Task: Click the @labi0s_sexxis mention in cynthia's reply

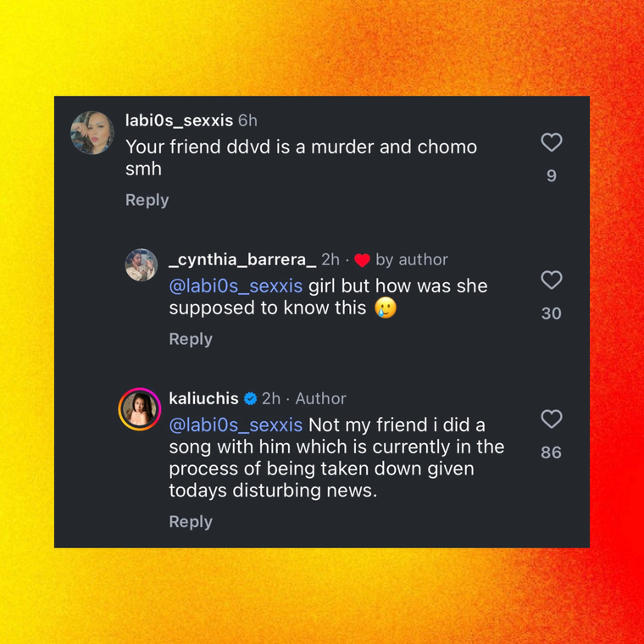Action: tap(235, 286)
